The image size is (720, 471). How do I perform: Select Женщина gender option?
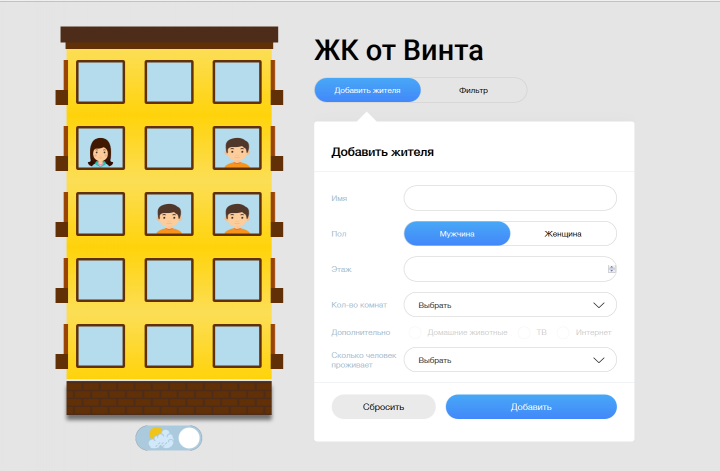(x=563, y=234)
